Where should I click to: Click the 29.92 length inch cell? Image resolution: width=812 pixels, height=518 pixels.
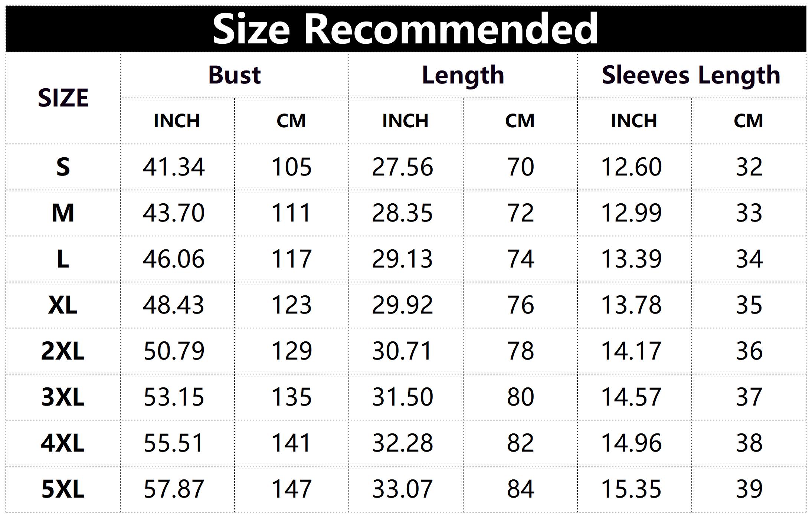coord(403,305)
